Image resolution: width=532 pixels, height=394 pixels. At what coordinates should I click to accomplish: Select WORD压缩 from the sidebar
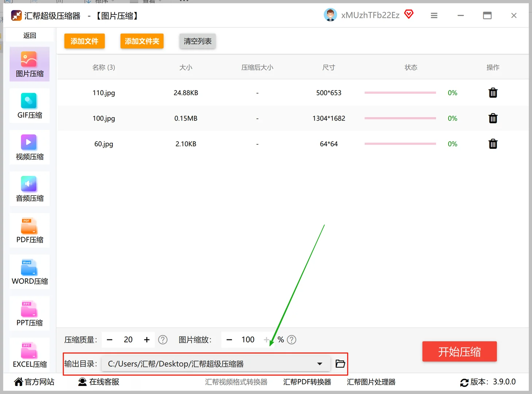(29, 271)
